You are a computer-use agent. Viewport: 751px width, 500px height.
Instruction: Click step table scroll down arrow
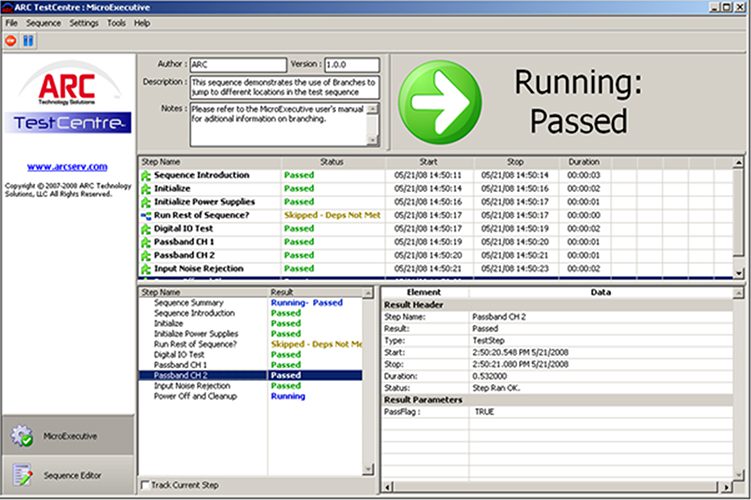[739, 273]
